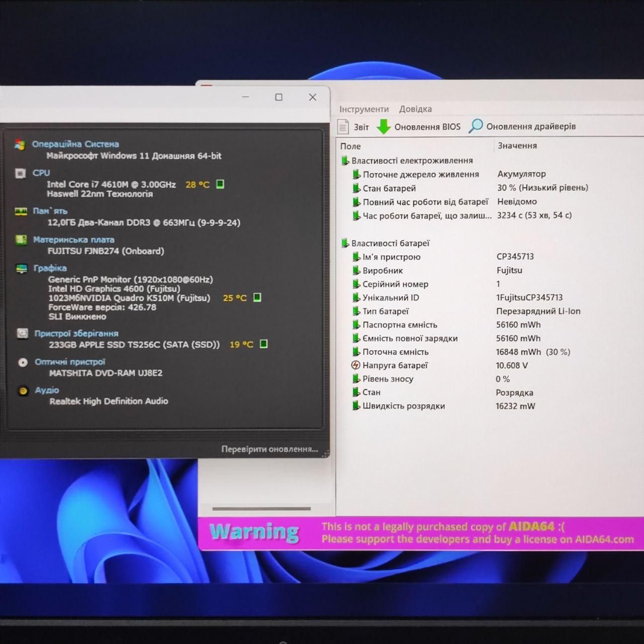
Task: Collapse the Властивості електроживлення group
Action: pos(345,160)
